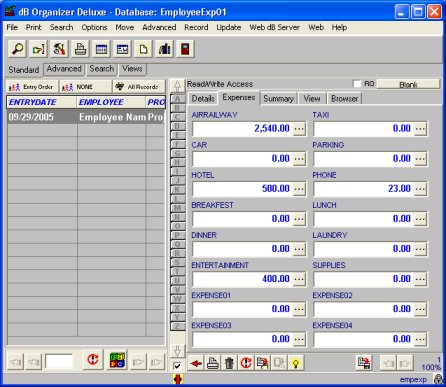Open the LUNCH field ellipsis button

[x=420, y=219]
